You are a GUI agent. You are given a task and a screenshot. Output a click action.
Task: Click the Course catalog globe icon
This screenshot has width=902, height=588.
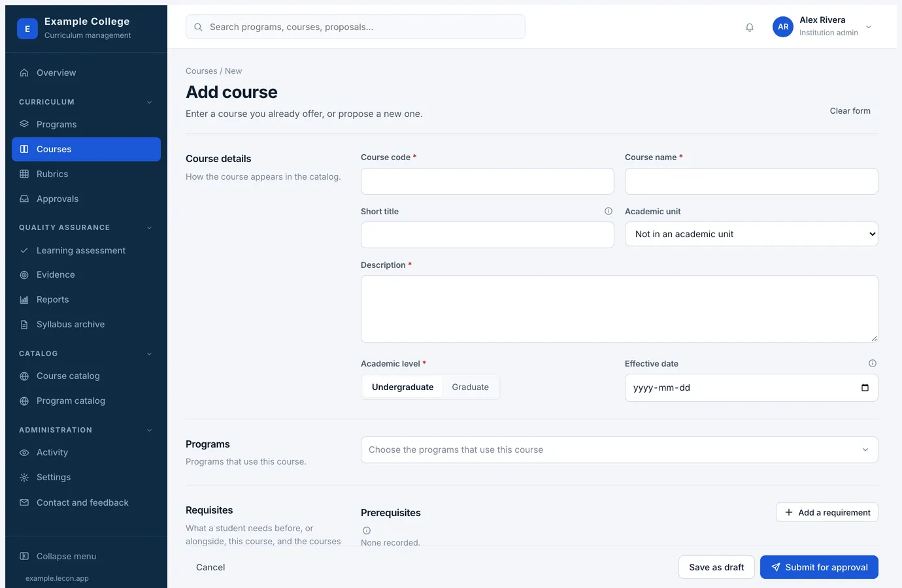[24, 376]
